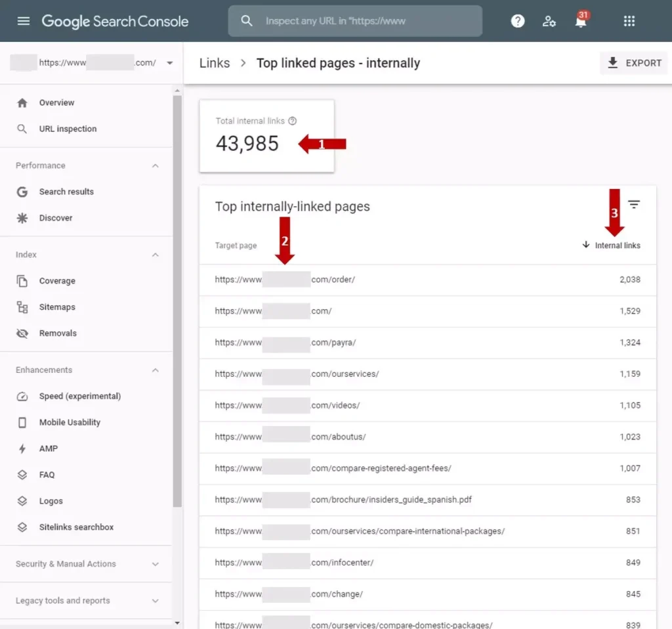Open the /ourservices/ target page row

(427, 374)
